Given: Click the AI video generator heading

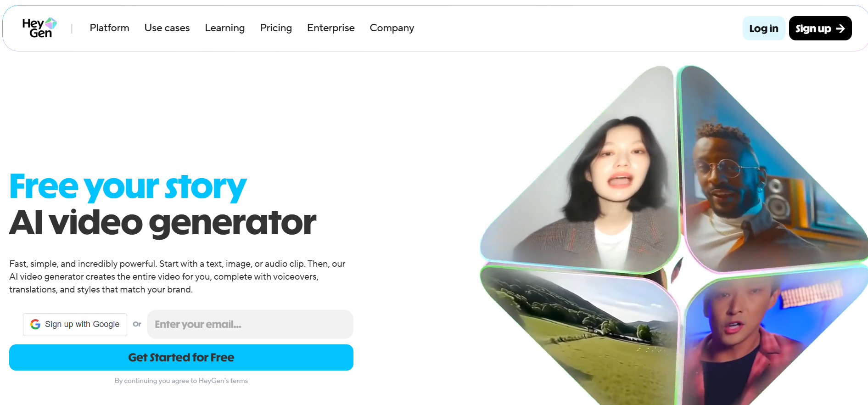Looking at the screenshot, I should point(163,223).
